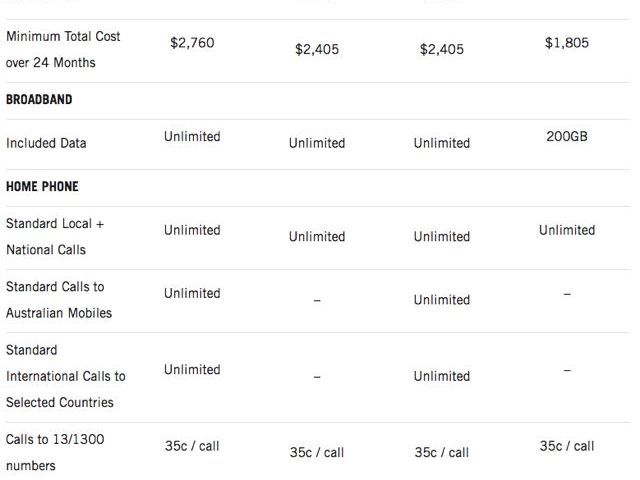Click 'Standard International Calls to Selected Countries' label

pos(66,376)
